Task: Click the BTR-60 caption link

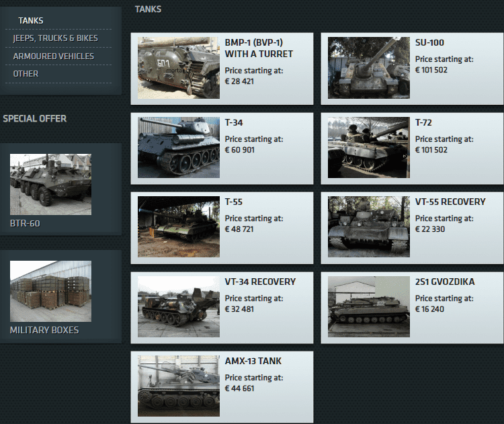Action: [x=25, y=223]
